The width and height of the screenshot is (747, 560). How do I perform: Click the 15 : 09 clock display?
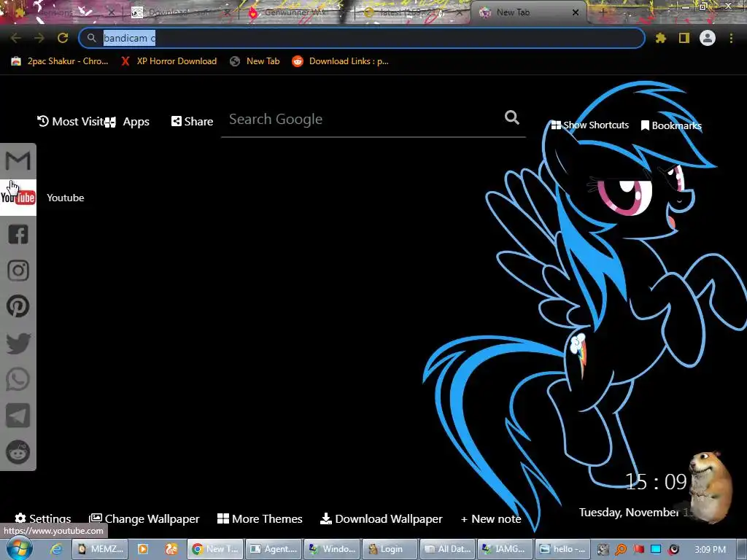656,482
